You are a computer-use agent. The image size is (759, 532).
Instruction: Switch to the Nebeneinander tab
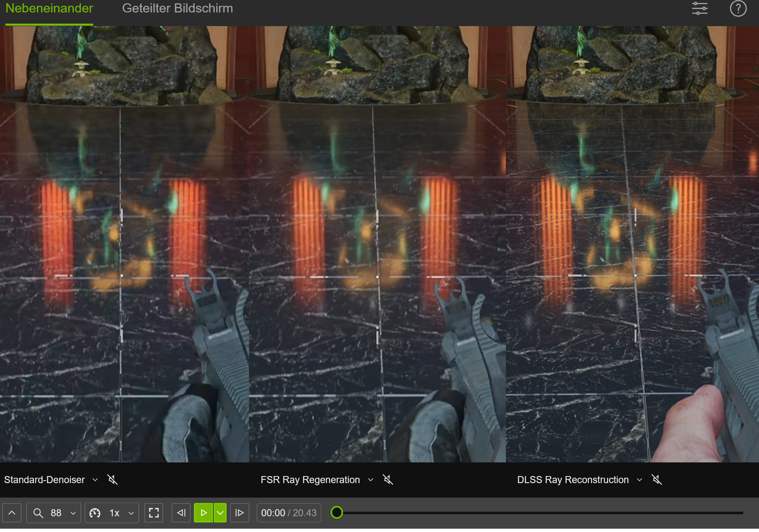[x=49, y=8]
